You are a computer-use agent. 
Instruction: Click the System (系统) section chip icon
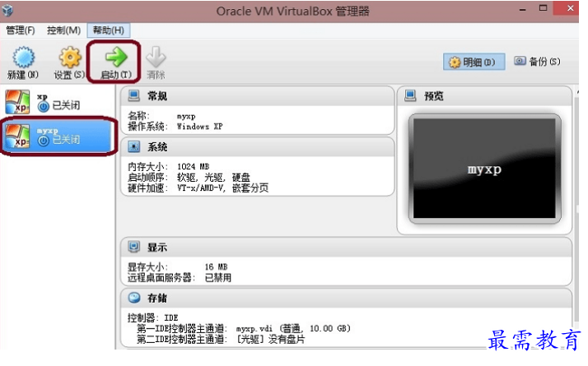point(134,146)
